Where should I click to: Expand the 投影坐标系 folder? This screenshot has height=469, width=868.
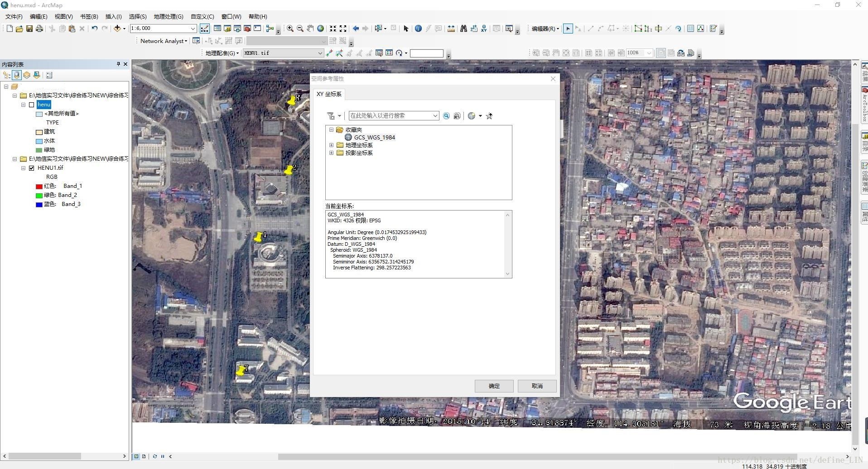[331, 153]
